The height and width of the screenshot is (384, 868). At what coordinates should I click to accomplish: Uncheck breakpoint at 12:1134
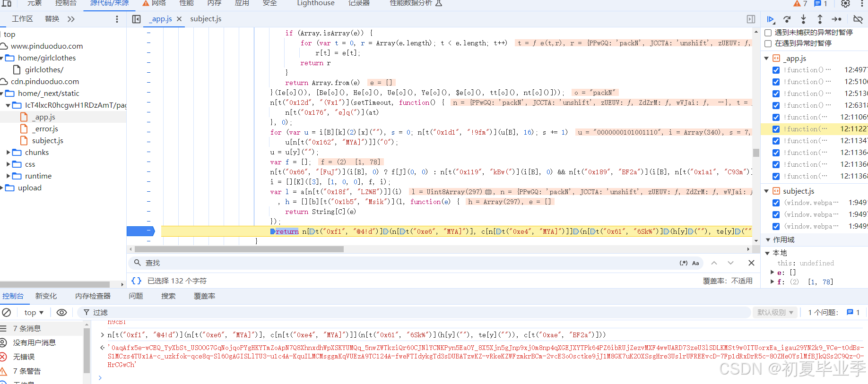[776, 141]
